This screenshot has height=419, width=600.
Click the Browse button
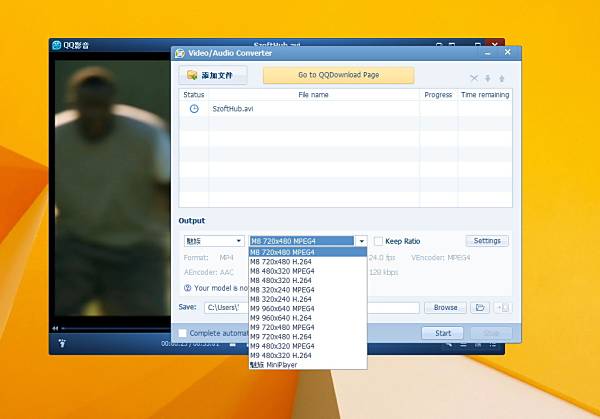point(445,307)
